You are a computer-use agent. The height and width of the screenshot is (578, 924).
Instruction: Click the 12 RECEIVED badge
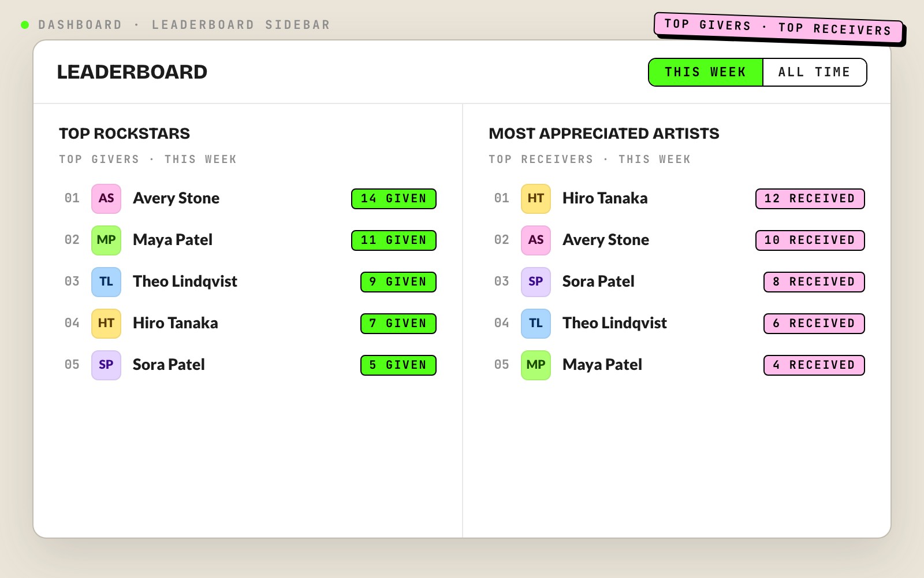point(810,199)
